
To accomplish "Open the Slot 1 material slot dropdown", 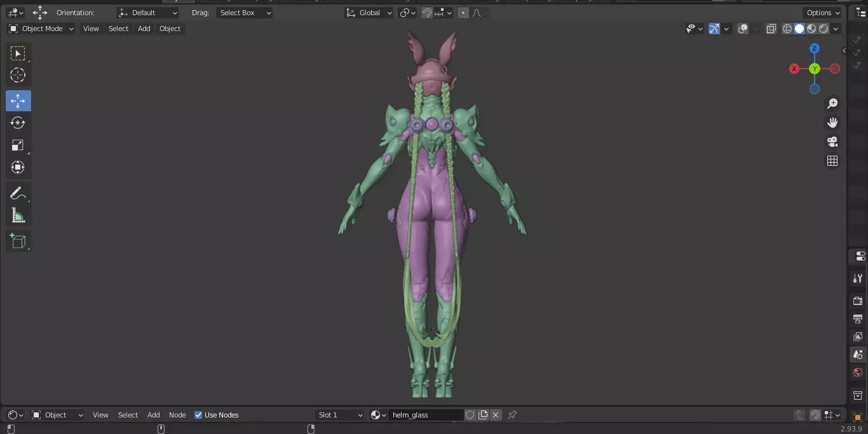I will pyautogui.click(x=340, y=415).
